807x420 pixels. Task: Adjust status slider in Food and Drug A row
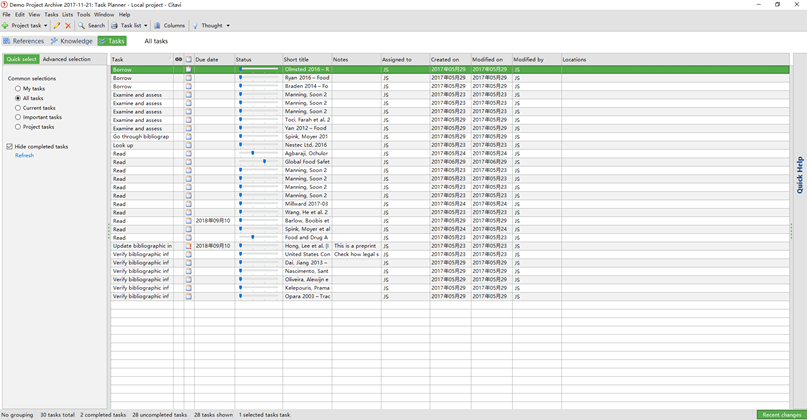pos(253,237)
